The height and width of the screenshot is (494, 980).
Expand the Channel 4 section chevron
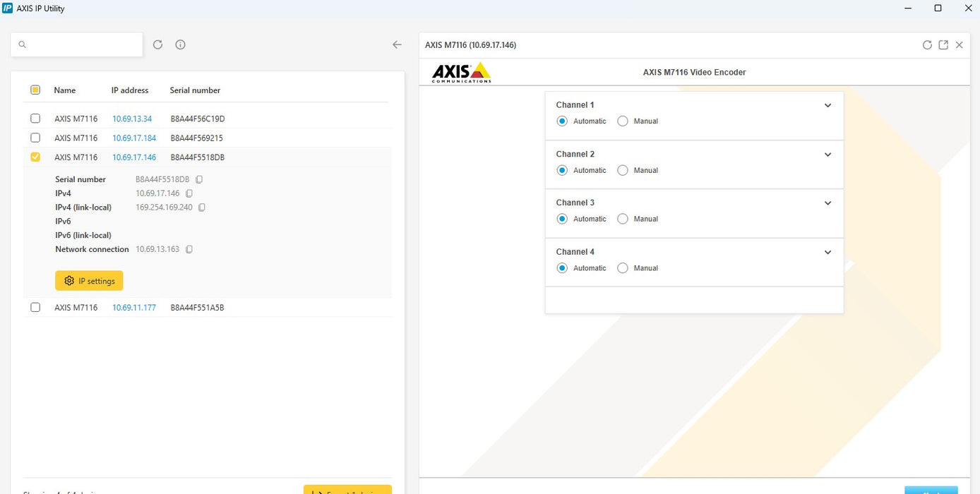(x=828, y=252)
